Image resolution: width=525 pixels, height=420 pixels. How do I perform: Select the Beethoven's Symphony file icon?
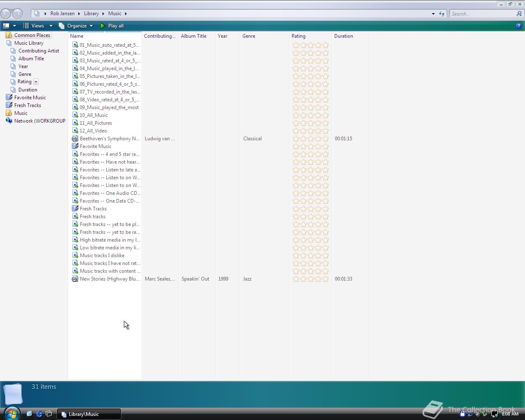point(75,139)
